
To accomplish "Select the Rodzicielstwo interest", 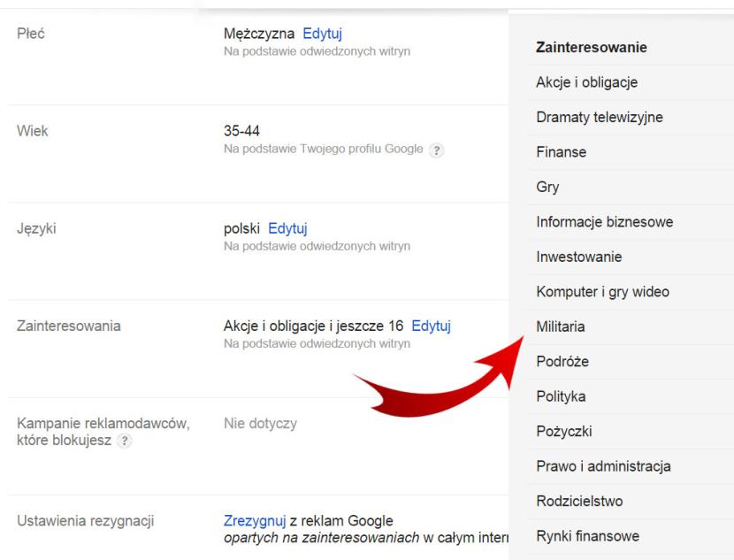I will 579,502.
